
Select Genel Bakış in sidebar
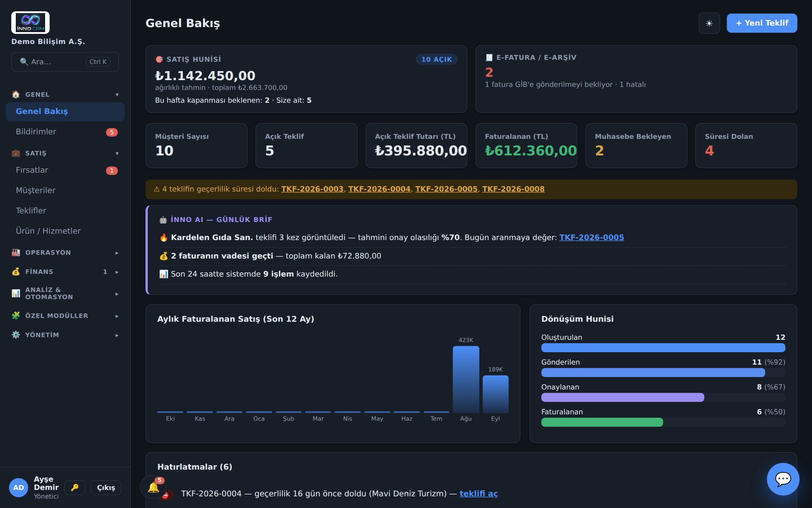pyautogui.click(x=65, y=112)
